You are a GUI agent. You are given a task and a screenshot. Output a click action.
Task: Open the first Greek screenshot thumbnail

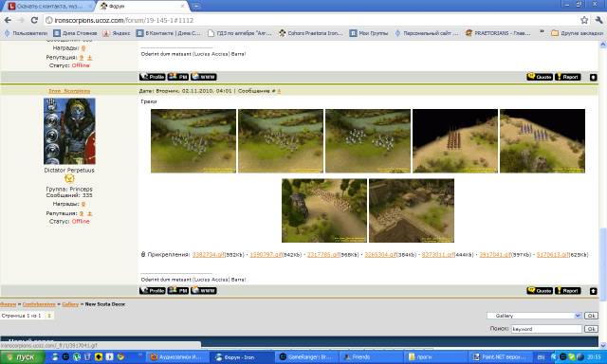coord(193,141)
